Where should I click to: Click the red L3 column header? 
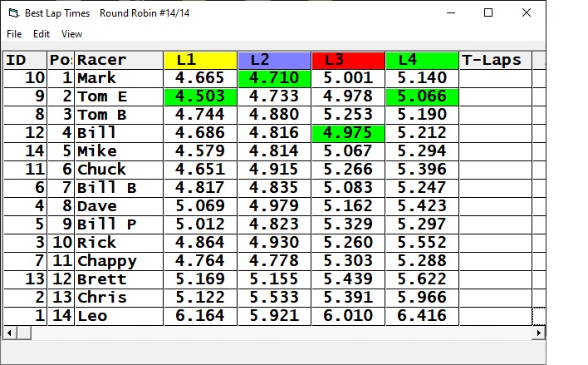pyautogui.click(x=348, y=60)
